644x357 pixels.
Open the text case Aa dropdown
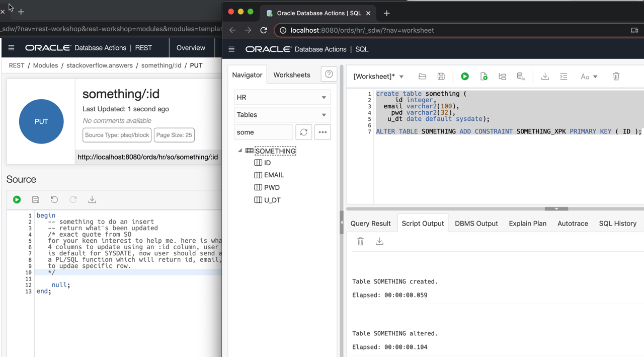[x=589, y=77]
